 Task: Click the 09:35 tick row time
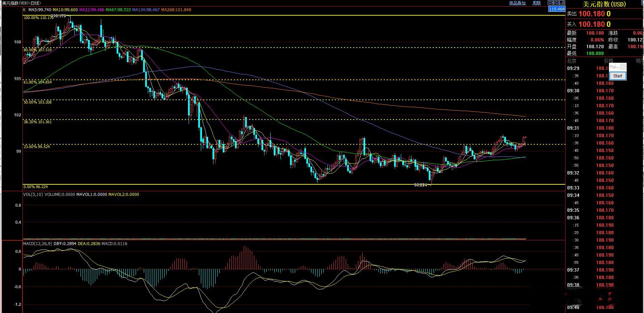[573, 210]
